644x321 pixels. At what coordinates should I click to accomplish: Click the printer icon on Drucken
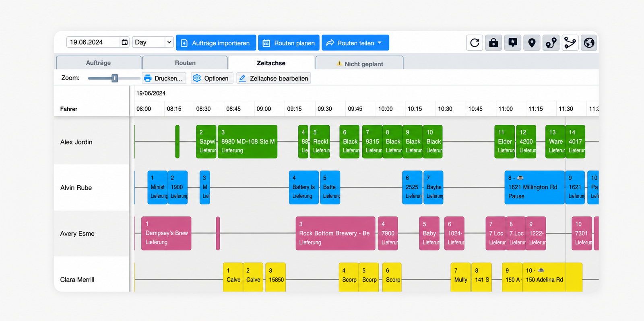pyautogui.click(x=148, y=78)
